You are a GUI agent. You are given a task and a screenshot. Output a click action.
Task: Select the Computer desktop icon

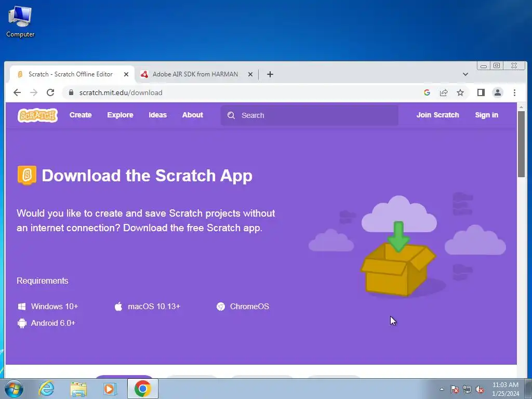point(20,21)
